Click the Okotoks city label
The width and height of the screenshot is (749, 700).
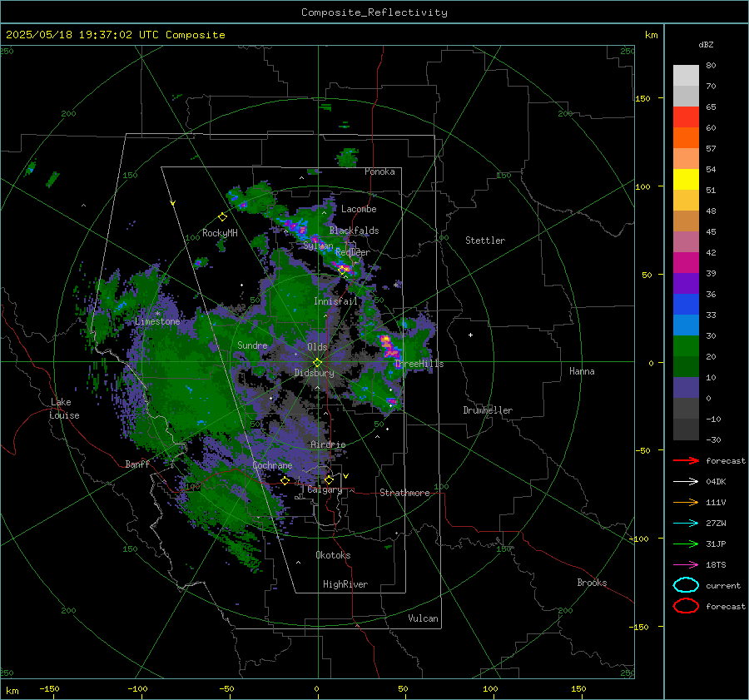tap(333, 555)
